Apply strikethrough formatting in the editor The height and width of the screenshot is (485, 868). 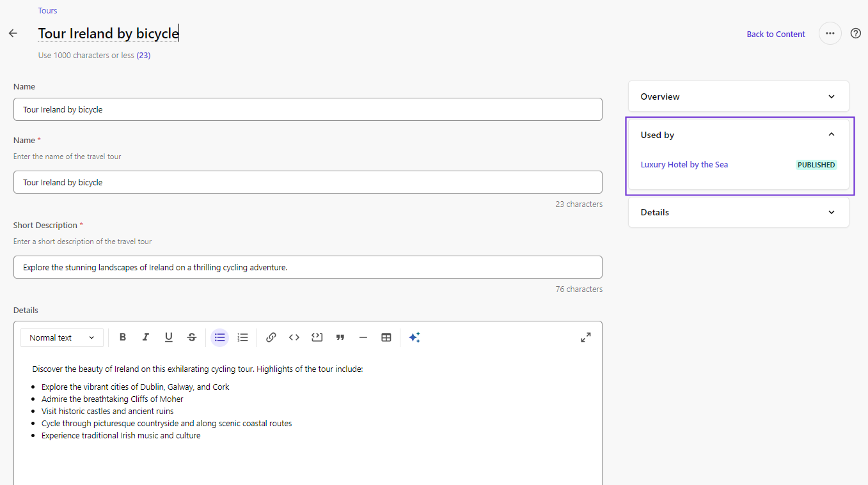tap(192, 337)
